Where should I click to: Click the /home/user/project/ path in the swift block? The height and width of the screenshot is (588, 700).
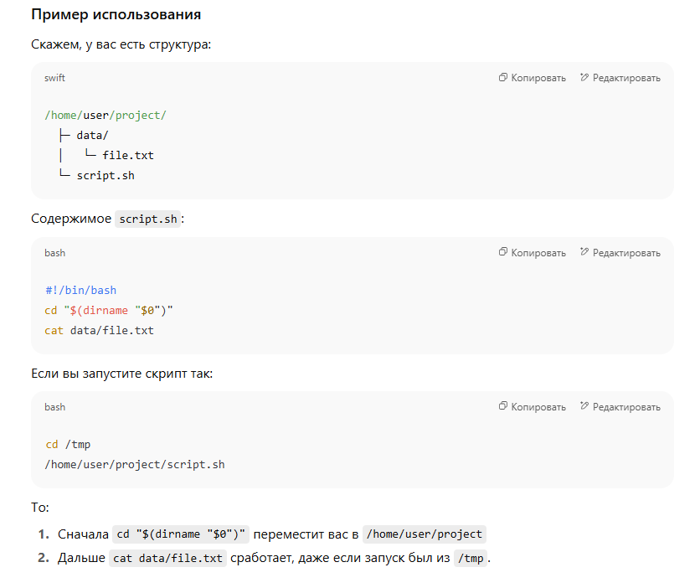pos(106,116)
